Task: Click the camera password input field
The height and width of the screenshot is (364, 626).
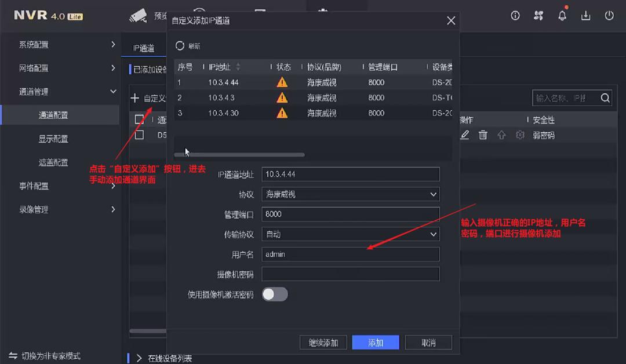Action: pos(350,274)
